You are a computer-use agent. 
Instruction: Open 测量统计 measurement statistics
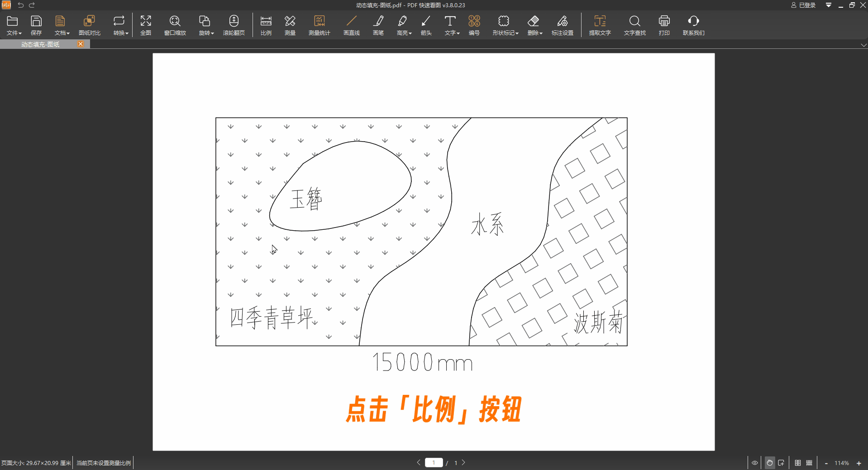[x=320, y=25]
